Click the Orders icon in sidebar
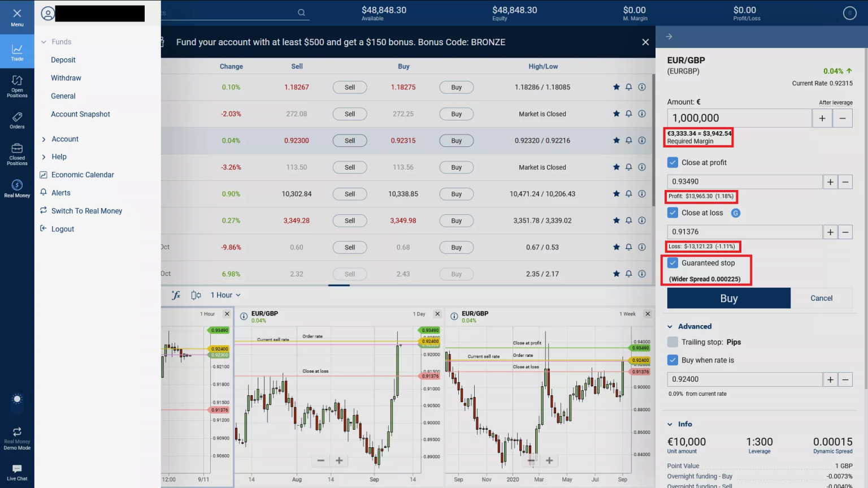The image size is (868, 488). 17,120
